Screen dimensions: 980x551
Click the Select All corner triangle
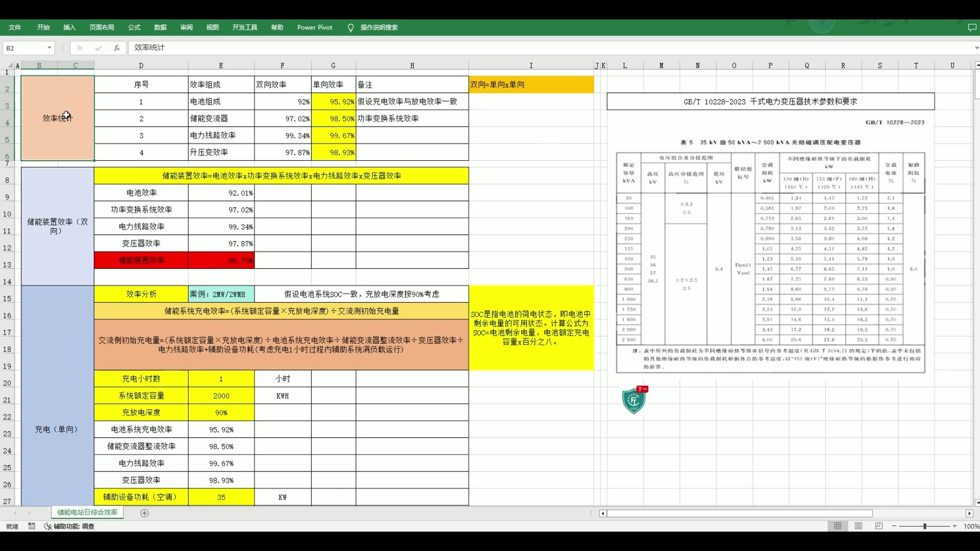pos(10,65)
